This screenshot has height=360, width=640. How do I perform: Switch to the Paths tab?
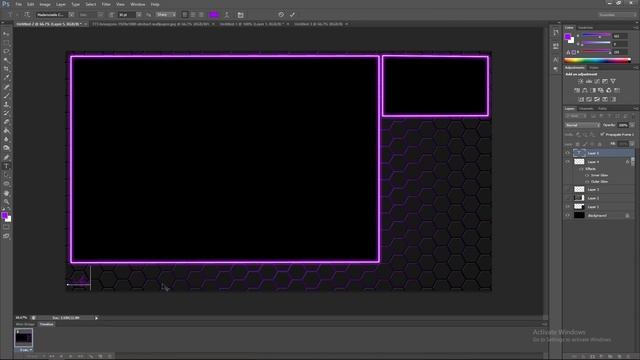pos(602,109)
